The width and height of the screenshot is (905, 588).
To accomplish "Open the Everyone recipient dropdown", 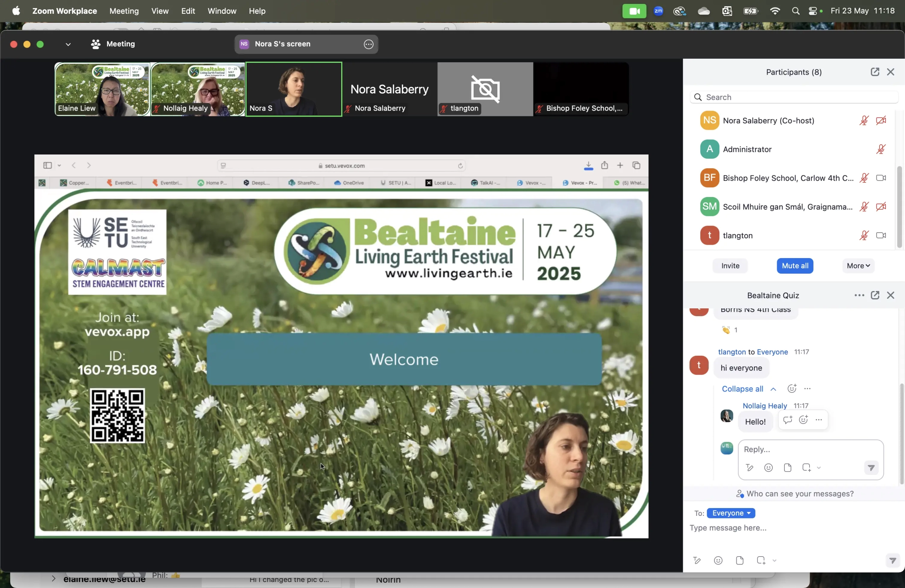I will (x=731, y=513).
